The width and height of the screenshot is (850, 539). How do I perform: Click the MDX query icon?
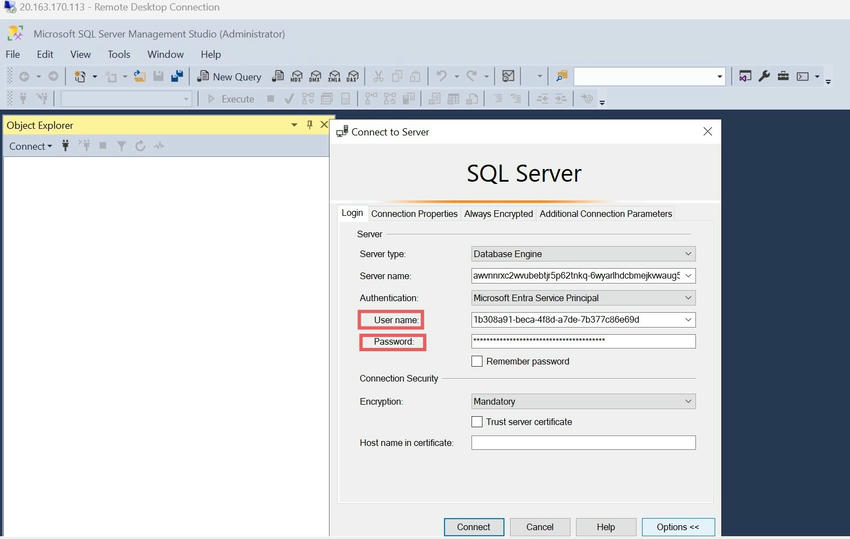point(297,76)
